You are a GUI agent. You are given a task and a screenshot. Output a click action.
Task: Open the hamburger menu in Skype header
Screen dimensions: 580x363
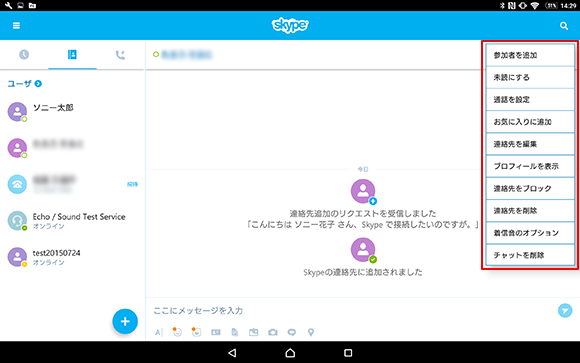[x=16, y=26]
